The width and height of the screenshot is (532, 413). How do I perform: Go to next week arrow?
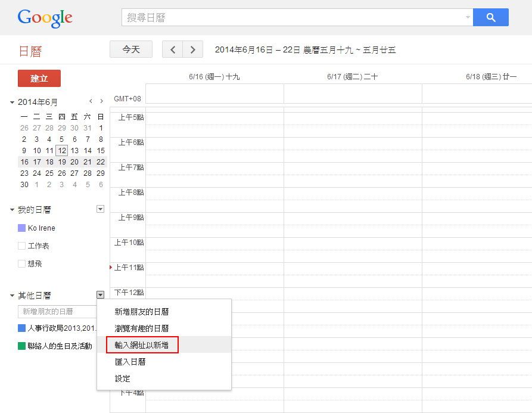(x=192, y=50)
